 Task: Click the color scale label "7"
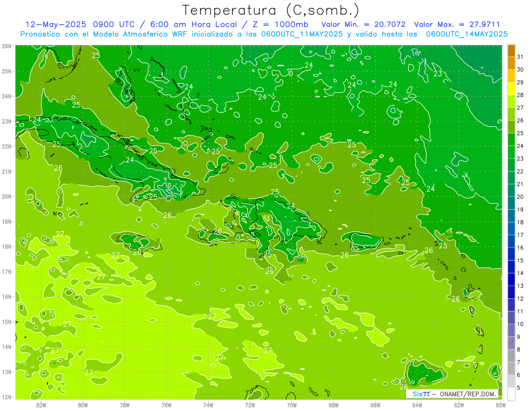point(519,362)
